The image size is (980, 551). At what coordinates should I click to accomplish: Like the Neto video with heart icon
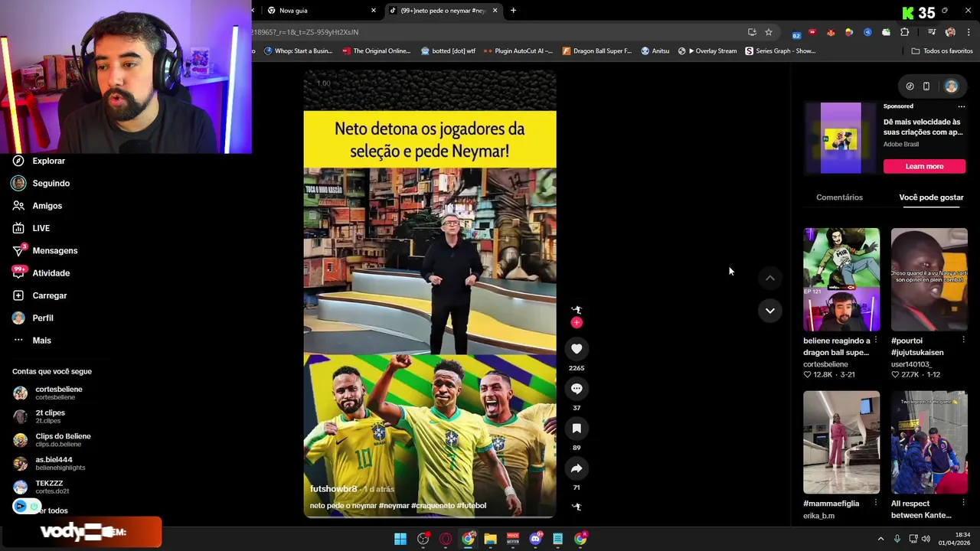[577, 349]
